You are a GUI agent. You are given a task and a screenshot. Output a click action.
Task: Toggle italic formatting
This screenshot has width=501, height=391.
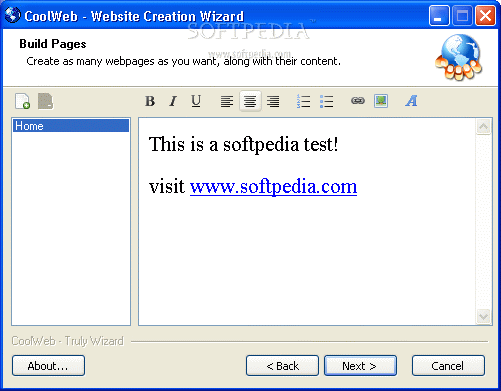pos(173,101)
